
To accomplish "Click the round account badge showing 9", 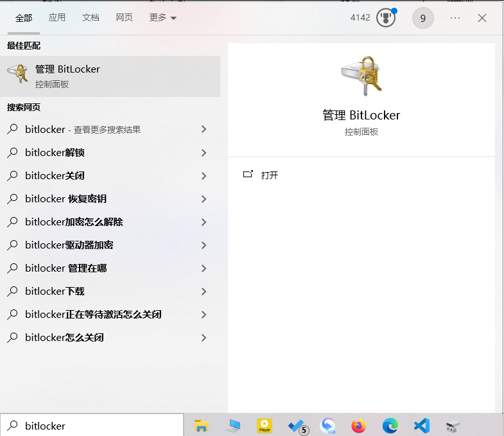I will coord(422,18).
